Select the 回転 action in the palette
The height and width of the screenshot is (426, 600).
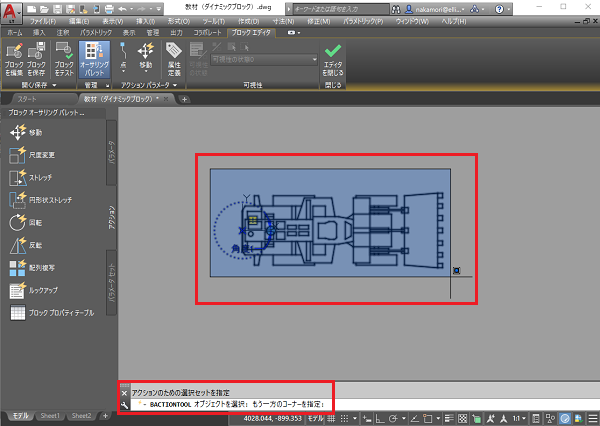[x=26, y=223]
